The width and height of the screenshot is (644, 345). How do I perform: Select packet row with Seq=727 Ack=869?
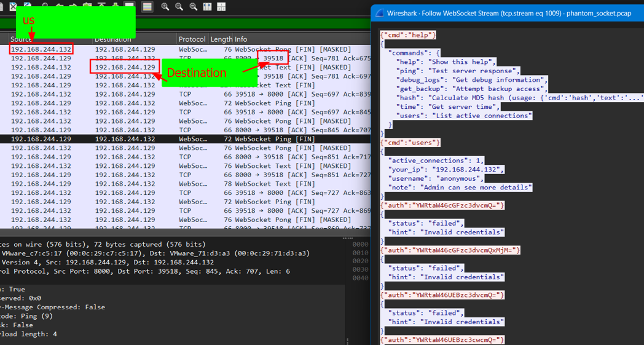(x=185, y=210)
